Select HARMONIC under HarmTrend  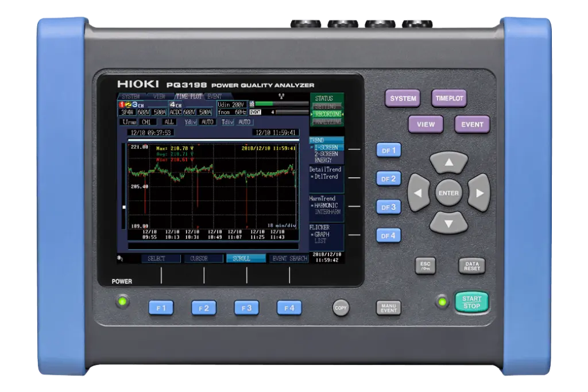click(x=326, y=205)
